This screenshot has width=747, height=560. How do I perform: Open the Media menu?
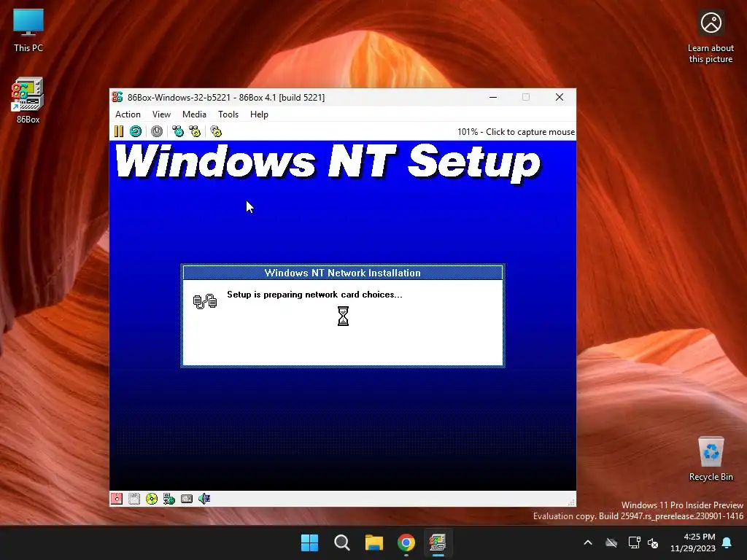coord(194,114)
